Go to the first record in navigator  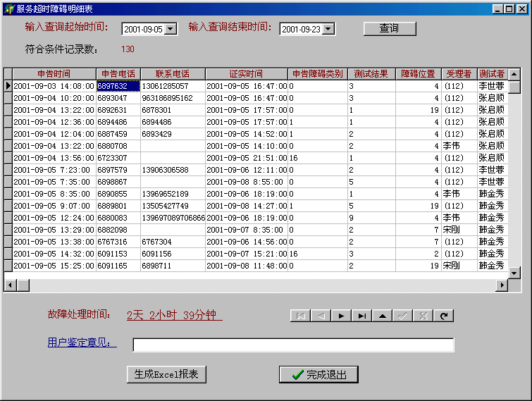301,316
